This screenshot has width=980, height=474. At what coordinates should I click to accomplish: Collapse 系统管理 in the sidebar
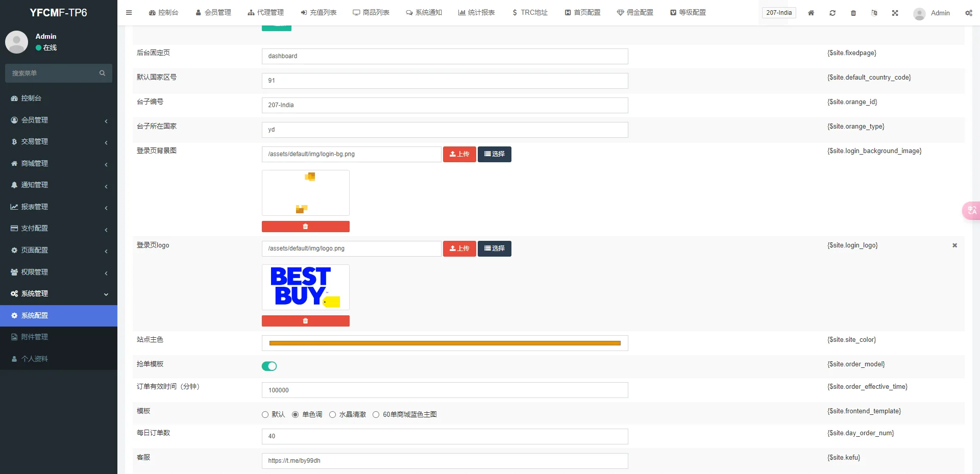(x=59, y=293)
